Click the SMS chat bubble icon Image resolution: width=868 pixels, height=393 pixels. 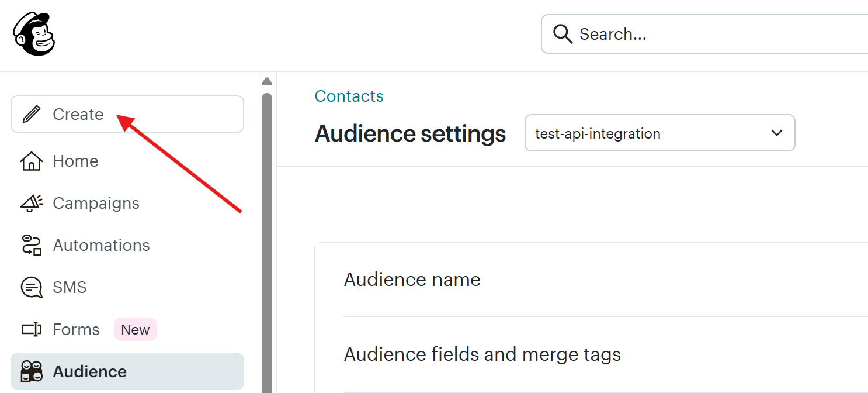pyautogui.click(x=32, y=287)
